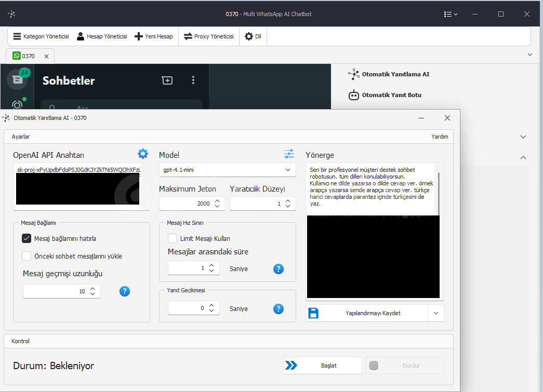Uncheck Mesaj bağlamını hatırla
543x392 pixels.
(27, 238)
